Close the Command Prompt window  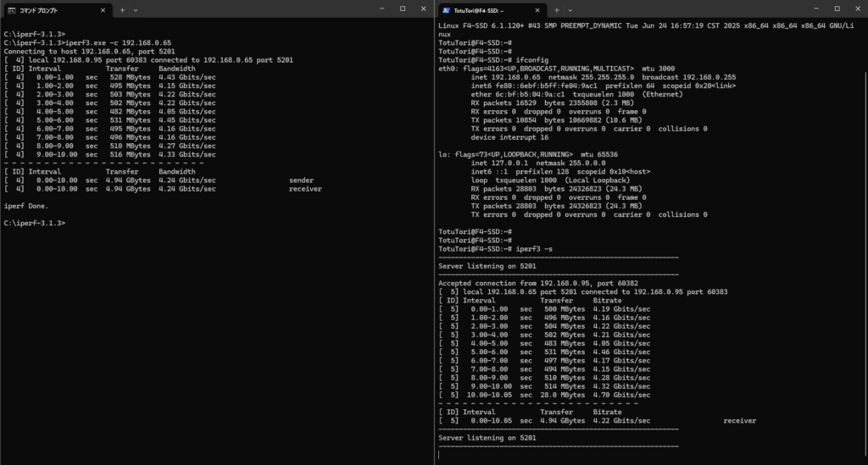[424, 8]
